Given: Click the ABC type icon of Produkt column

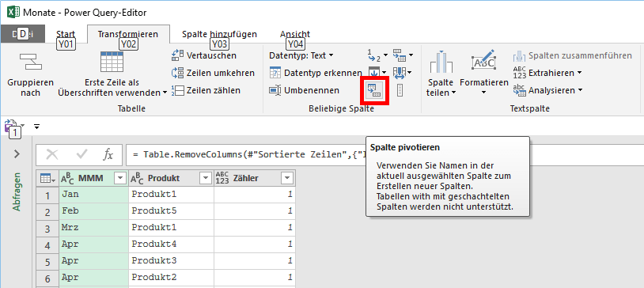Looking at the screenshot, I should click(x=138, y=178).
